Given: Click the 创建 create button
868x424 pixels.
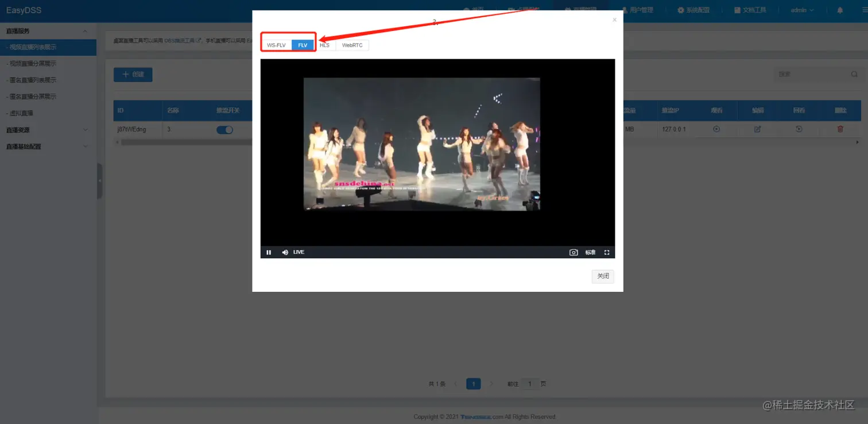Looking at the screenshot, I should (133, 74).
